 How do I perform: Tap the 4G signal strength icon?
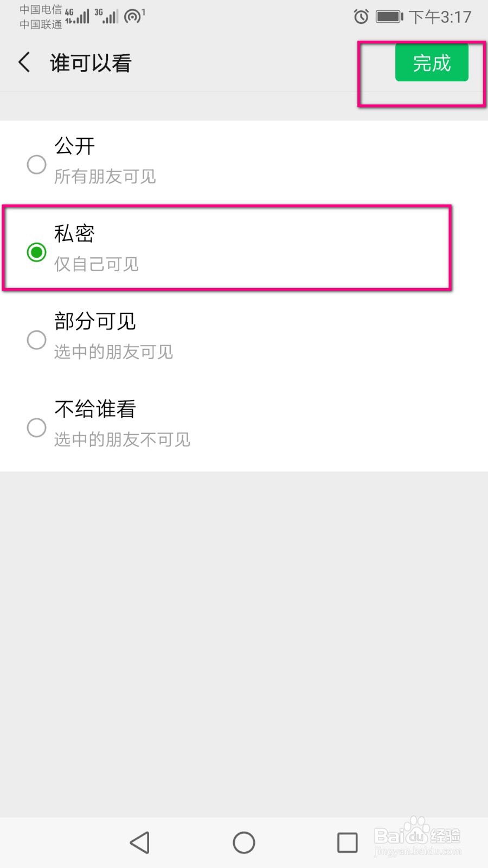[x=77, y=16]
